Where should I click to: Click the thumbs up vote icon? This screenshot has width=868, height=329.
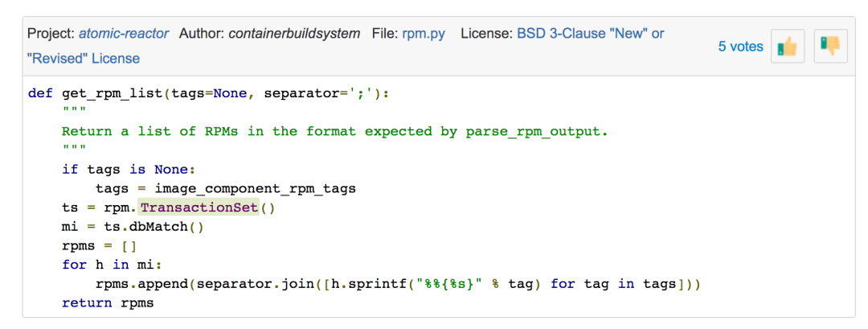pos(788,47)
